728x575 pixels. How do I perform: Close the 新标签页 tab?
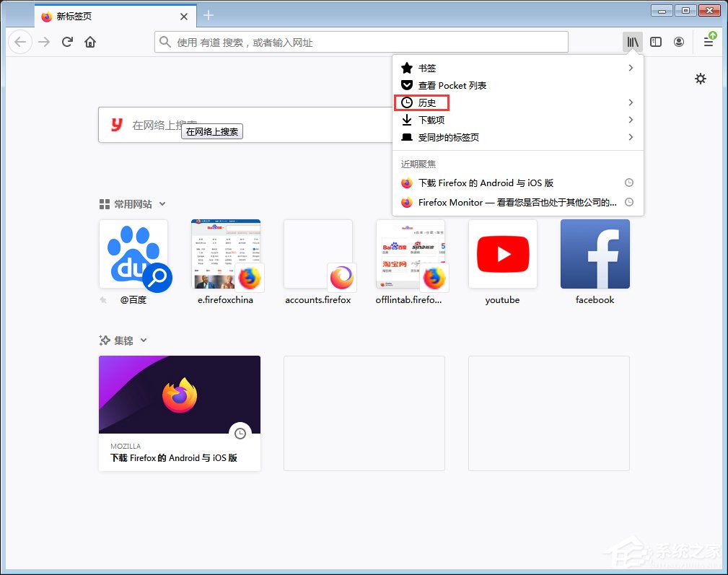(184, 17)
